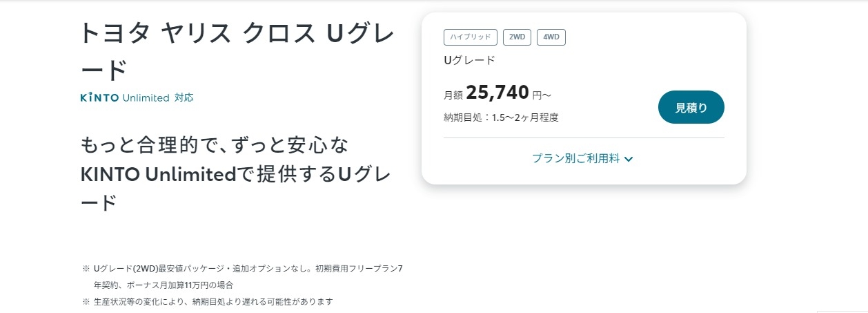Select the 2WD tag badge
868x313 pixels.
517,37
